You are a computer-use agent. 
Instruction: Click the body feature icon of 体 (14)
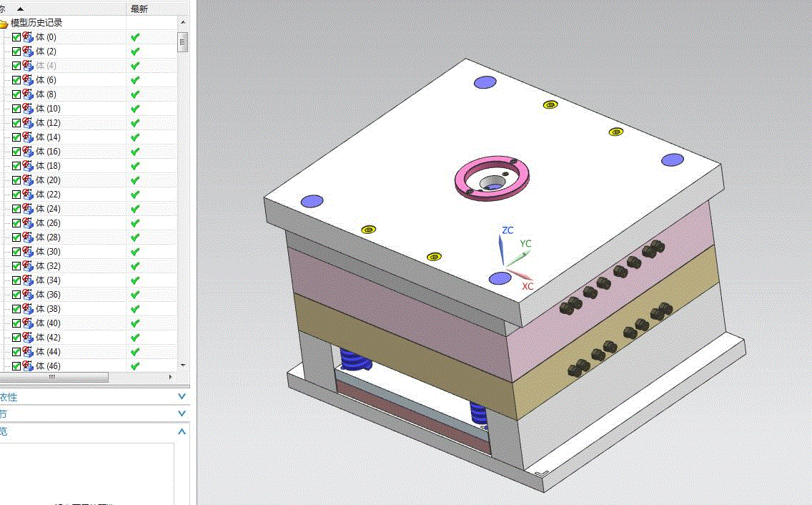[x=28, y=137]
